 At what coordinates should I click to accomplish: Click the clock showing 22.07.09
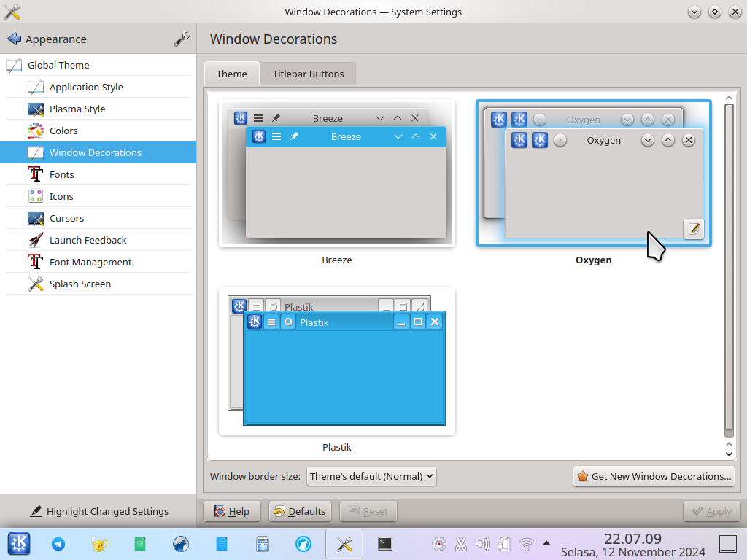[632, 539]
